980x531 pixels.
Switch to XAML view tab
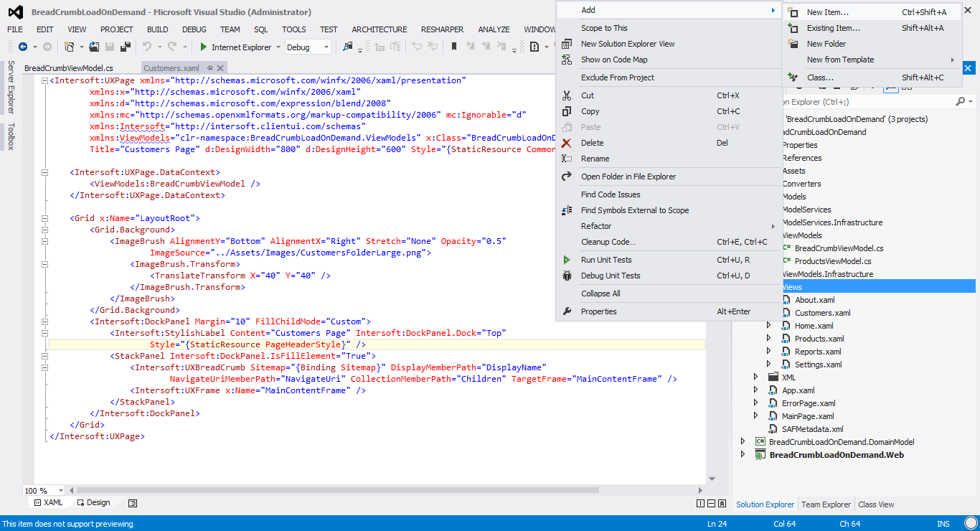[x=48, y=503]
